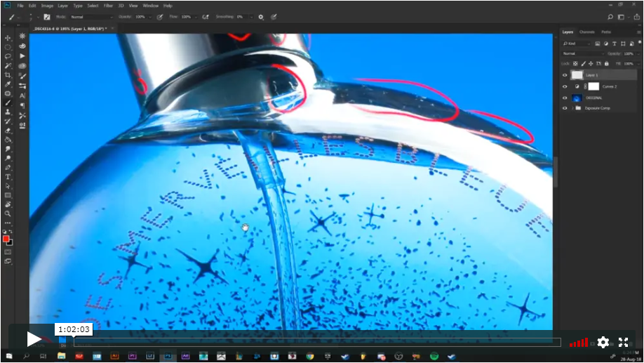644x363 pixels.
Task: Expand the Exposure Comp group
Action: pyautogui.click(x=572, y=108)
